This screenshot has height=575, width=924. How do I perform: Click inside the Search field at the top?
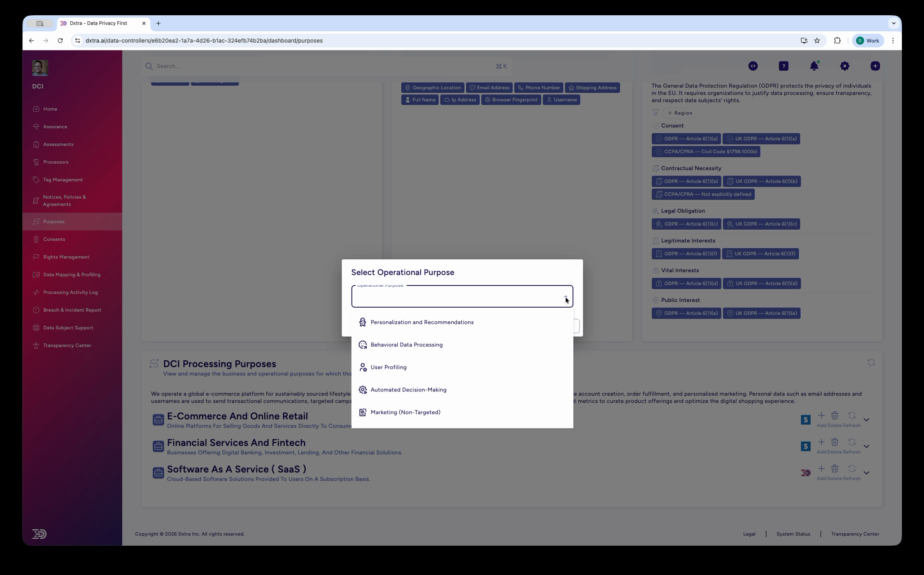click(281, 66)
